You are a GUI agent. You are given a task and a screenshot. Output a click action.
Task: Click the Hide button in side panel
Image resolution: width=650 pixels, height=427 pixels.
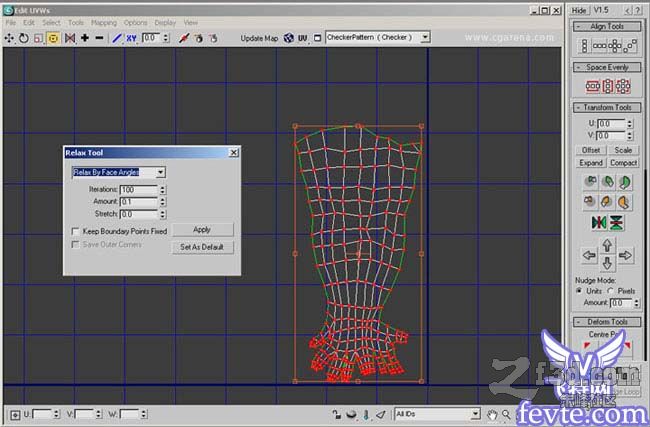[x=580, y=10]
